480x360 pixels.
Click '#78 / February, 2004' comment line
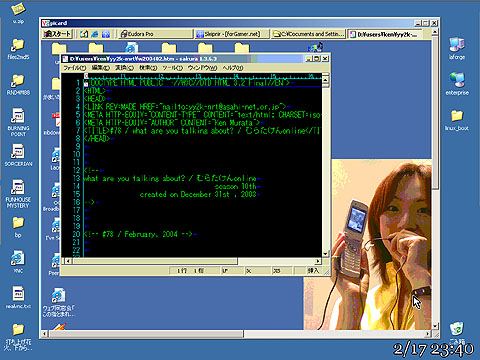click(138, 234)
